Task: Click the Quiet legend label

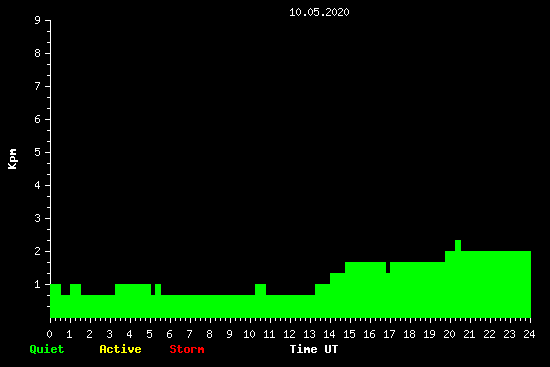Action: coord(47,349)
